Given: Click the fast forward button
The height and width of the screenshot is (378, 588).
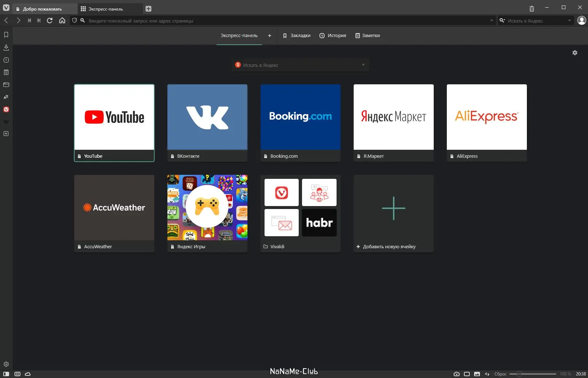Looking at the screenshot, I should point(39,20).
